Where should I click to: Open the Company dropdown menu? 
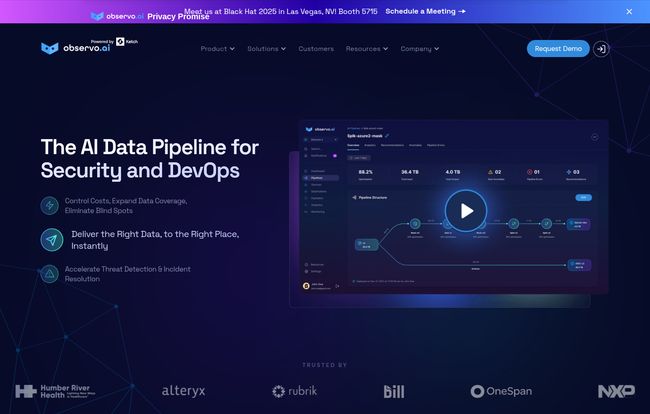click(x=420, y=48)
